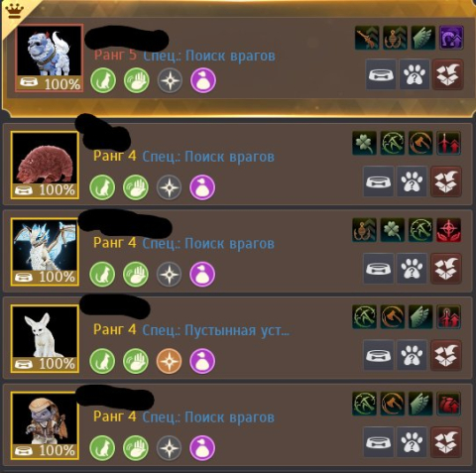Toggle green hand icon on bottom pet row

coord(136,448)
